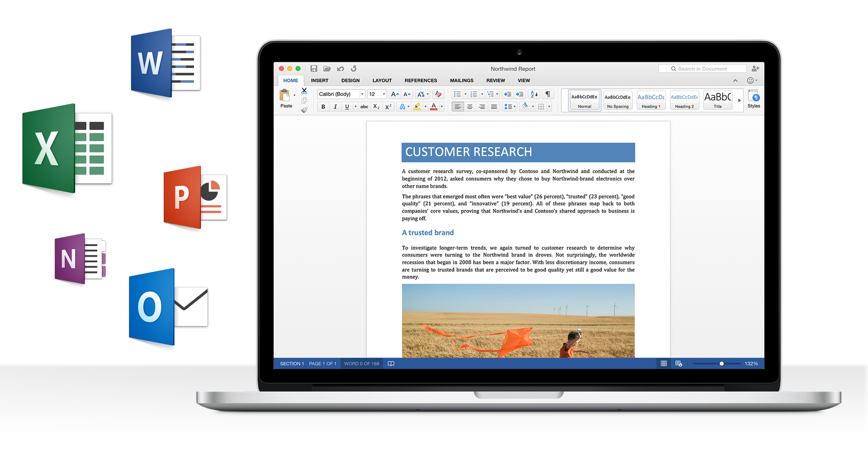Expand the styles gallery arrow
The height and width of the screenshot is (454, 868).
pyautogui.click(x=739, y=100)
